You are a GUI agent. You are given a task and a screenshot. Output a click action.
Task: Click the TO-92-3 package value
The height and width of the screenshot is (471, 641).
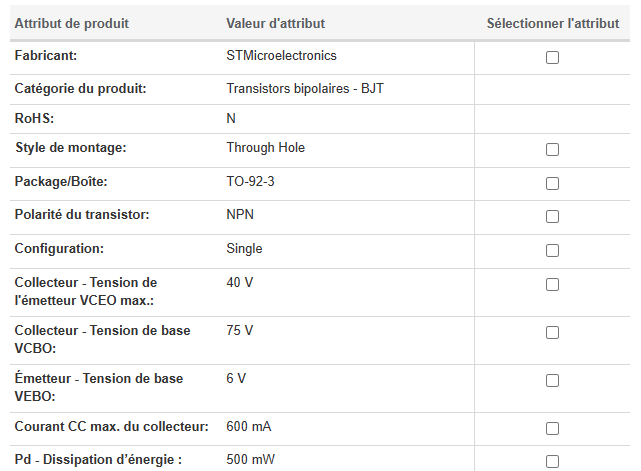click(x=250, y=182)
